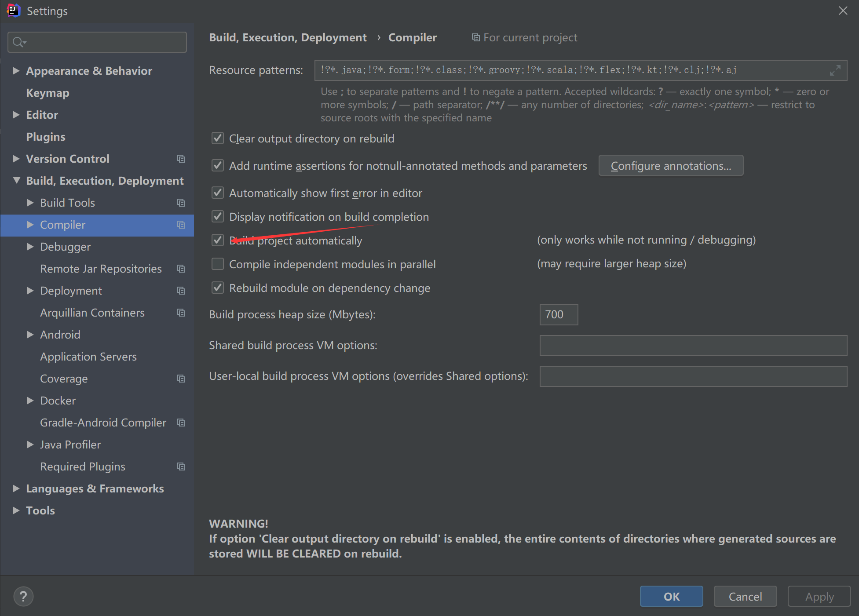The height and width of the screenshot is (616, 859).
Task: Click the Build process heap size field
Action: (x=558, y=315)
